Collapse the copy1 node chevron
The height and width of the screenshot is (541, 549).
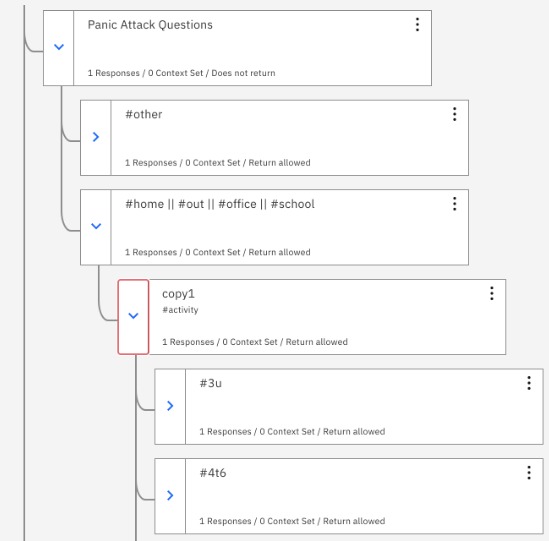tap(133, 316)
